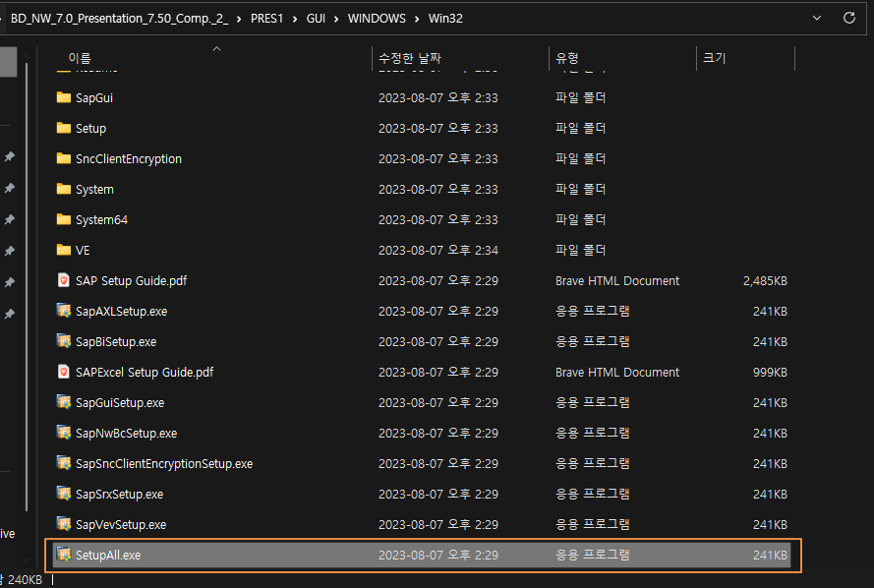Expand the chevron after WINDOWS in breadcrumb

418,18
